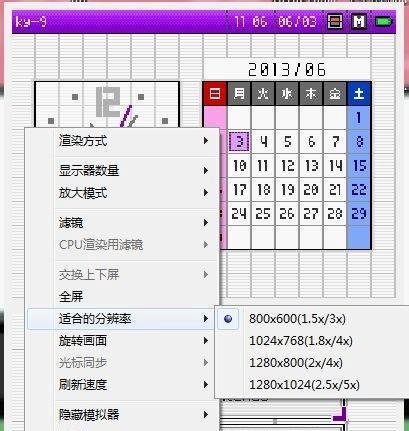
Task: Select date 26 in calendar
Action: click(287, 214)
